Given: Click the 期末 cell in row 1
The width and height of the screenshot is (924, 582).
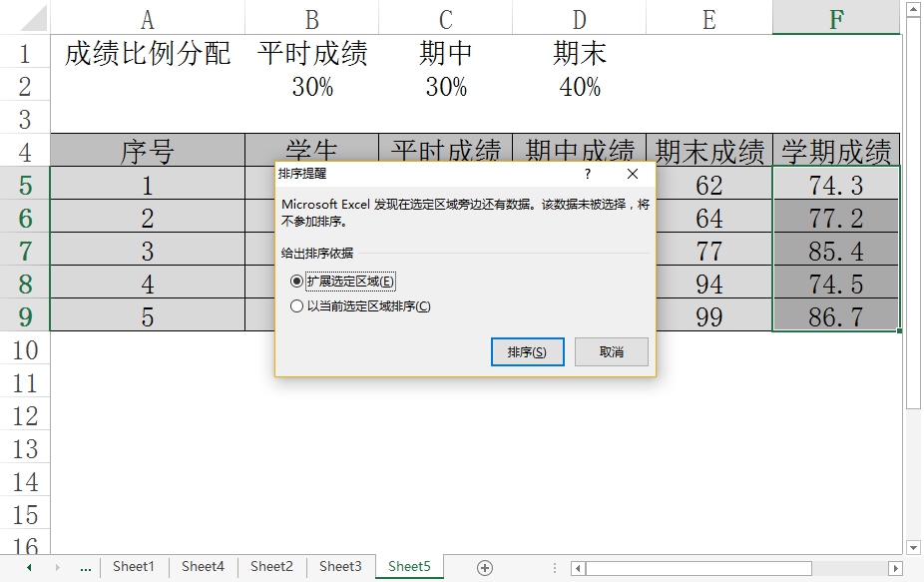Looking at the screenshot, I should (x=580, y=53).
